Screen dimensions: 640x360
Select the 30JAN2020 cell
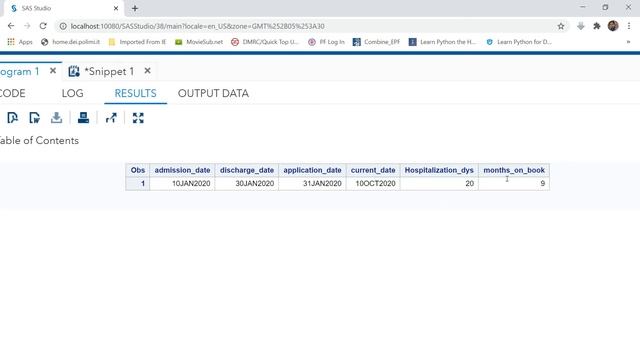click(x=247, y=184)
